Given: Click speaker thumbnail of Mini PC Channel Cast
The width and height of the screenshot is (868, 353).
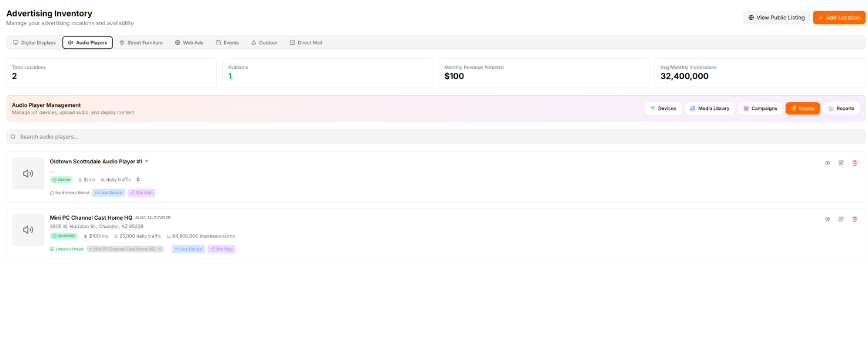Looking at the screenshot, I should point(28,230).
